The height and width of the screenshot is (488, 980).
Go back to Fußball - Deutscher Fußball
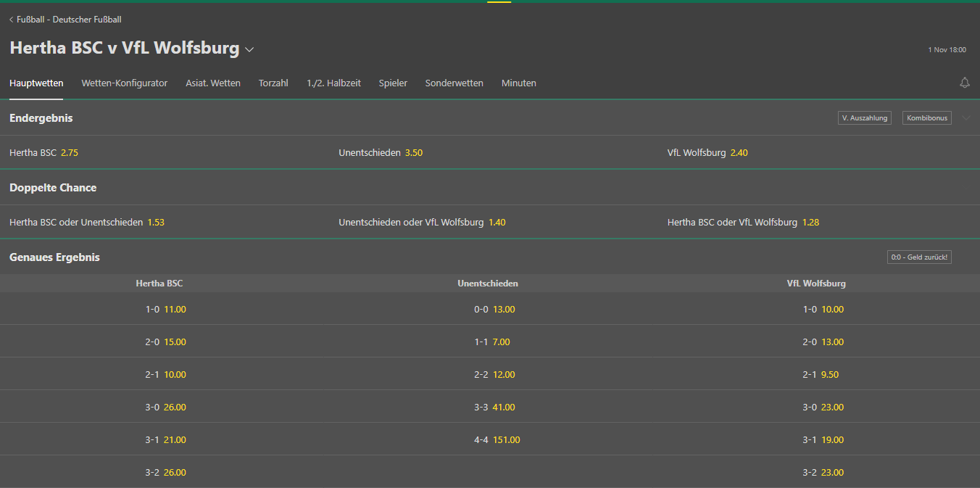[x=65, y=20]
